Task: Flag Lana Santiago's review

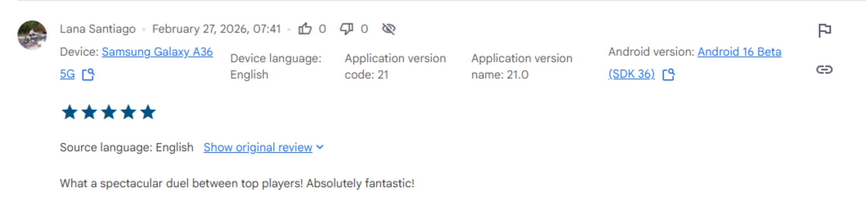Action: click(824, 30)
